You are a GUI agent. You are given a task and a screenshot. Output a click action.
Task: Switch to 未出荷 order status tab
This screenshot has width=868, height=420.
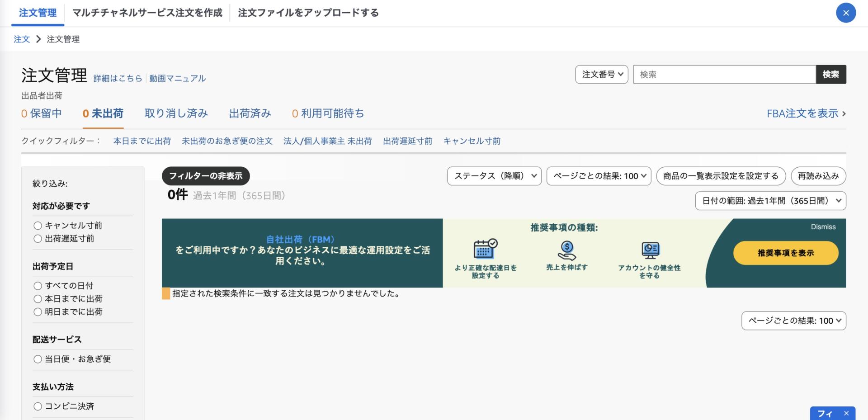point(103,113)
